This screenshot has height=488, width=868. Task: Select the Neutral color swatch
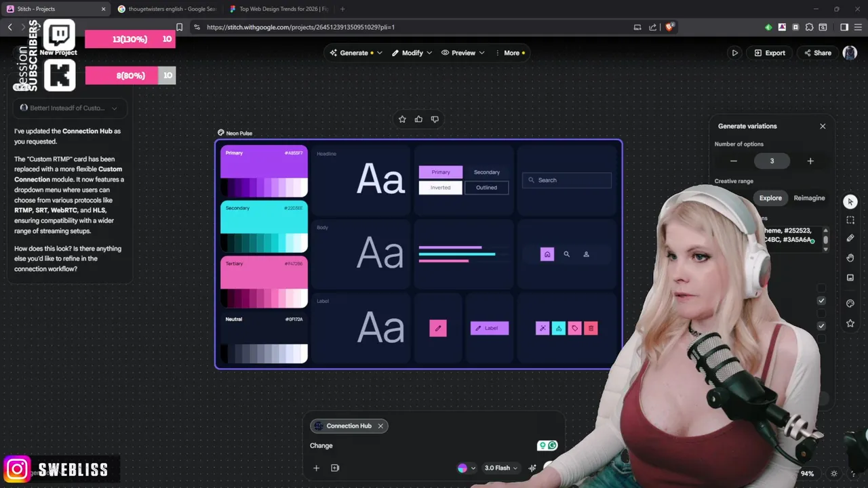coord(264,338)
